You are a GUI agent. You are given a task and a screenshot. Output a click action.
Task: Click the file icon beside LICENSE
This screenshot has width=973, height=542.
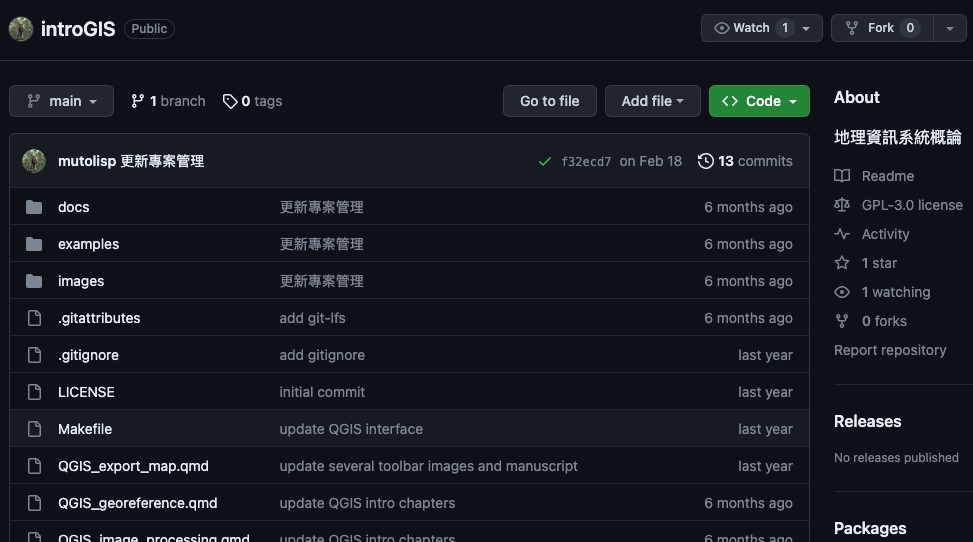[x=34, y=392]
